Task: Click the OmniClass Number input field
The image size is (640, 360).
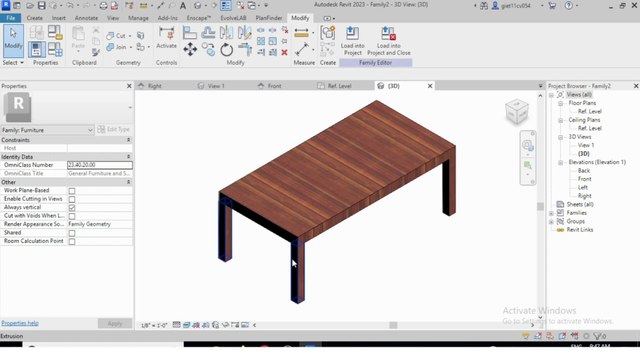Action: (x=100, y=165)
